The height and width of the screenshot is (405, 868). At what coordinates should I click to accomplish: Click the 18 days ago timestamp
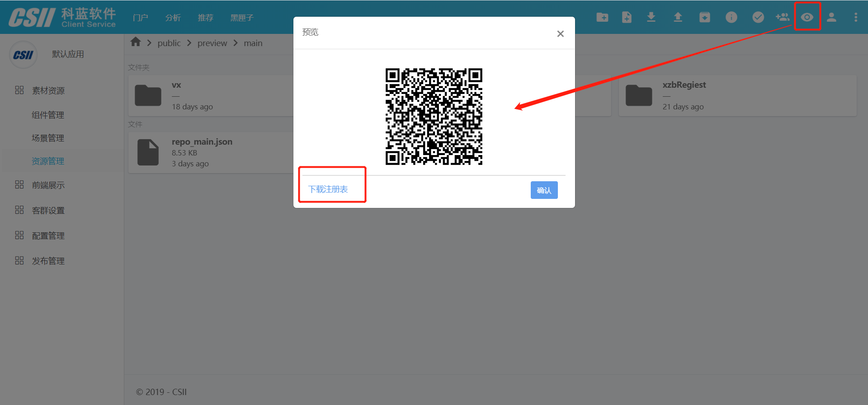[192, 107]
